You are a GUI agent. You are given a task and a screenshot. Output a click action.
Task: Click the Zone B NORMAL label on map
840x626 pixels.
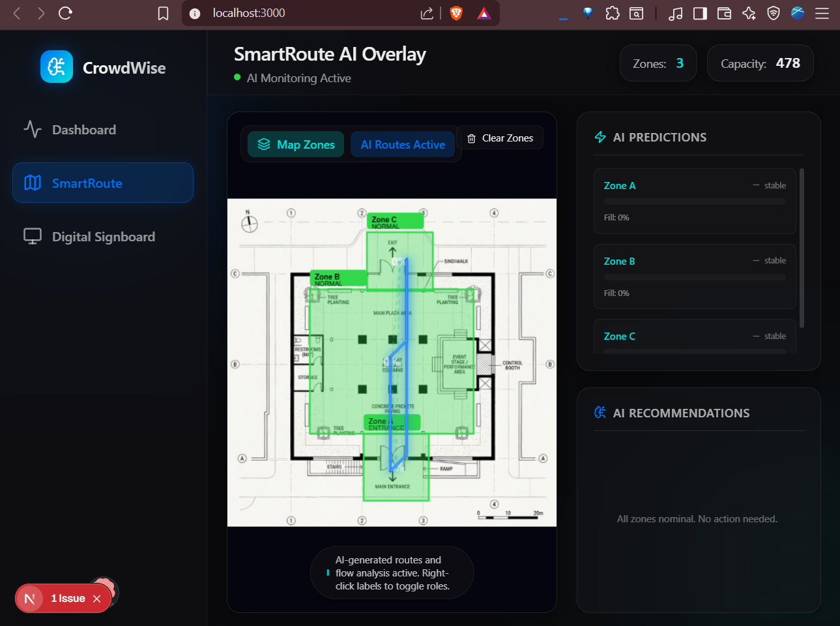(338, 278)
